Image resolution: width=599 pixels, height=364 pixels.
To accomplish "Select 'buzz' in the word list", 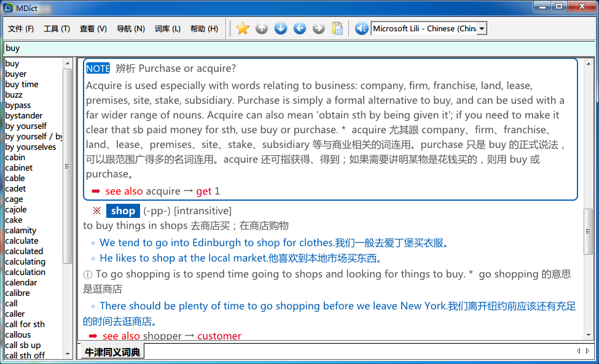I will (x=14, y=95).
